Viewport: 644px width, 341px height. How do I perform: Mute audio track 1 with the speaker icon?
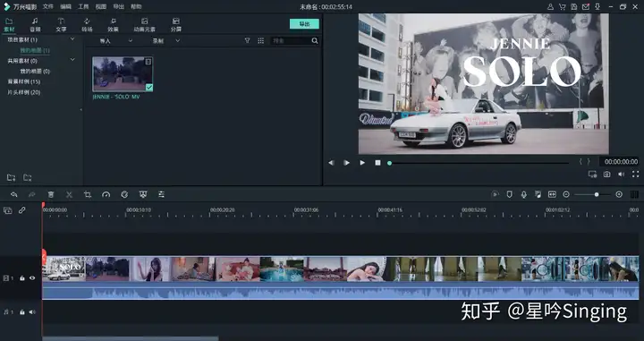[x=32, y=312]
